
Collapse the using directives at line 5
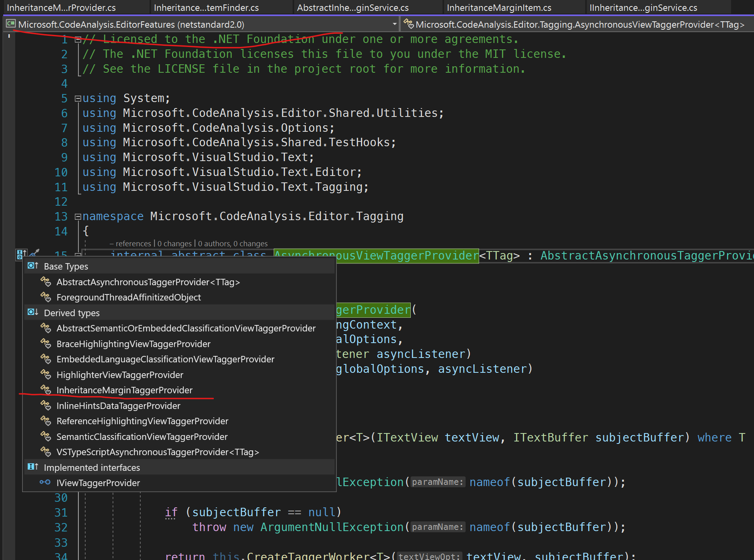tap(78, 98)
